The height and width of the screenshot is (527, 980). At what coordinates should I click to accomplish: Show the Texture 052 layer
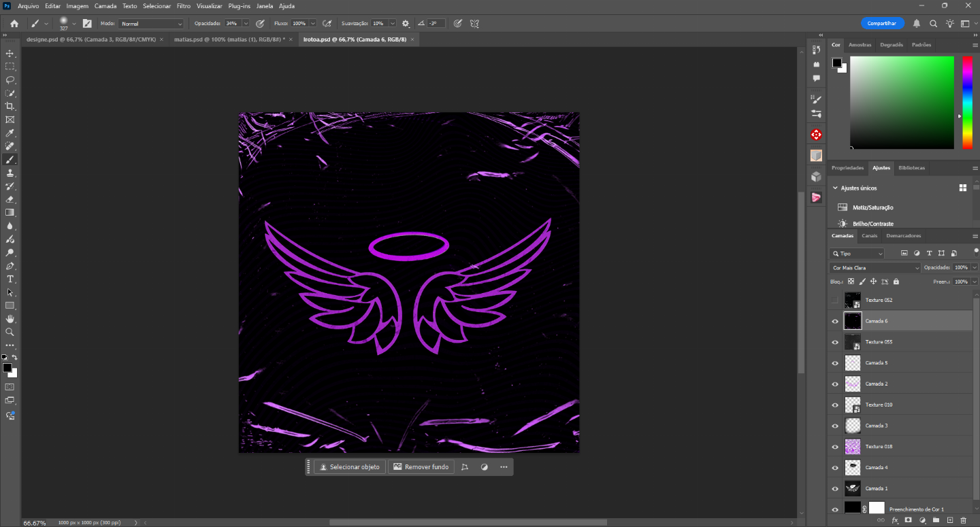tap(835, 300)
